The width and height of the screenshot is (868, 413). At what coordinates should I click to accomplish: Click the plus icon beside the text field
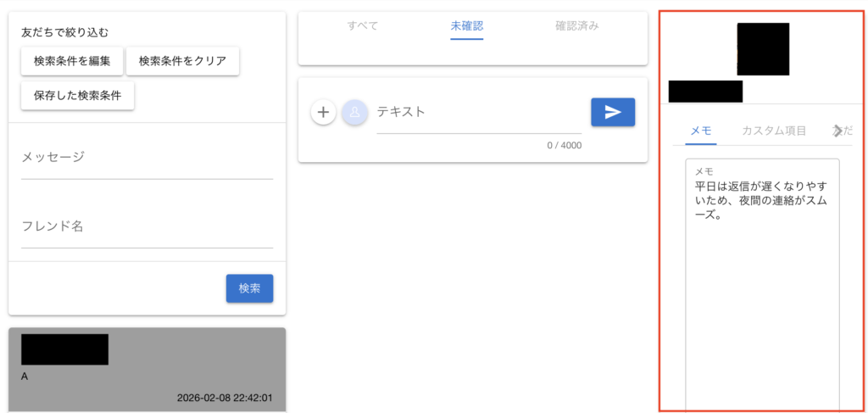(x=323, y=112)
